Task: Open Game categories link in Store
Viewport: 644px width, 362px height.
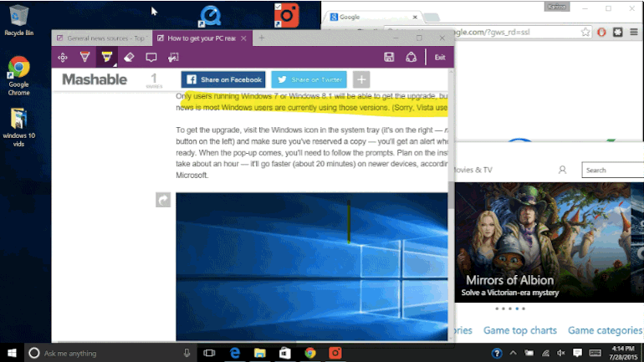Action: click(605, 330)
